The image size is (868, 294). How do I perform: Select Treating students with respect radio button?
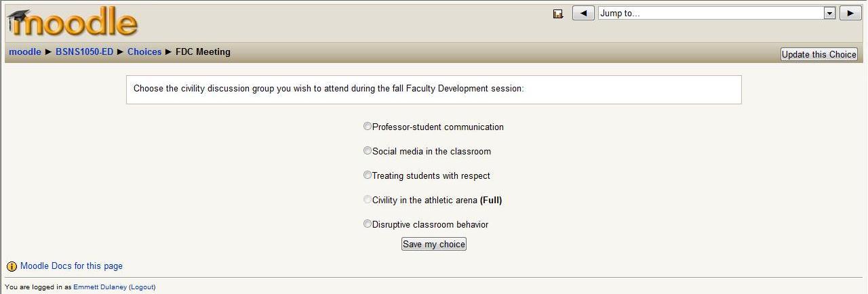tap(368, 175)
